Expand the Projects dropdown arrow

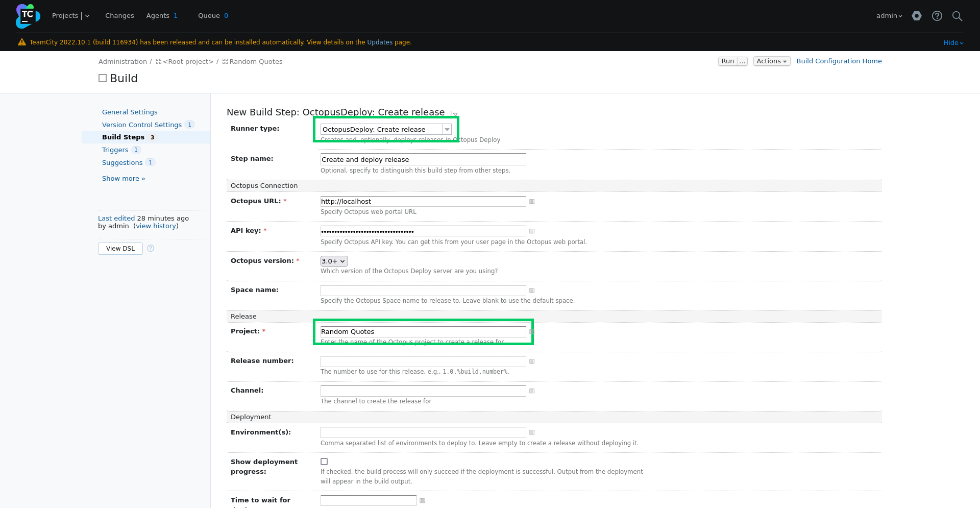(x=87, y=16)
